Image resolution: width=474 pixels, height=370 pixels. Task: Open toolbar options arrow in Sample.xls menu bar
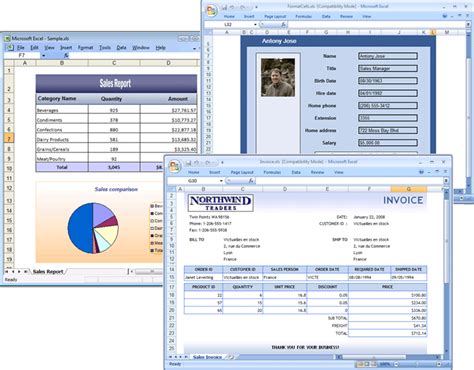coord(194,49)
